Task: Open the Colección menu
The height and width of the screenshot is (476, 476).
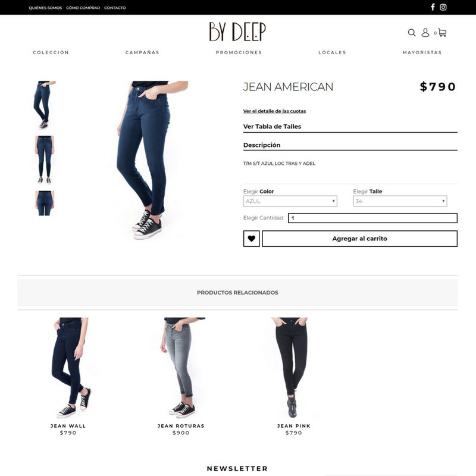Action: [51, 52]
